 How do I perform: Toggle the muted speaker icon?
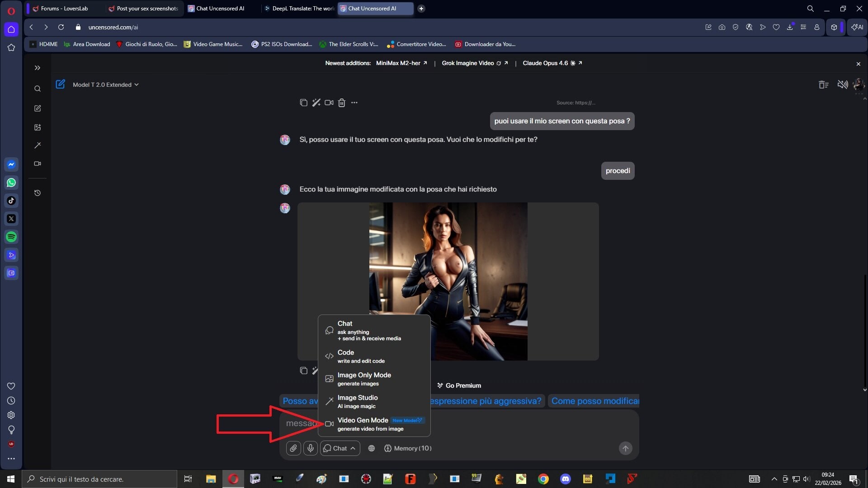(x=842, y=84)
